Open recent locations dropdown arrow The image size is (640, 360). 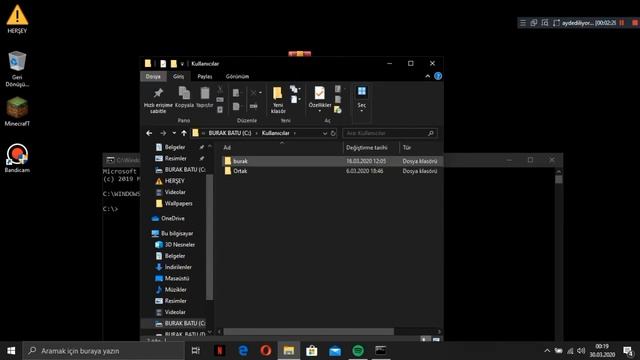[x=174, y=133]
